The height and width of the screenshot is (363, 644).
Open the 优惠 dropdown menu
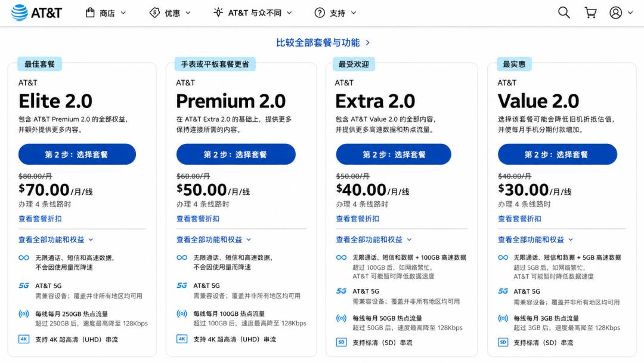pyautogui.click(x=171, y=13)
